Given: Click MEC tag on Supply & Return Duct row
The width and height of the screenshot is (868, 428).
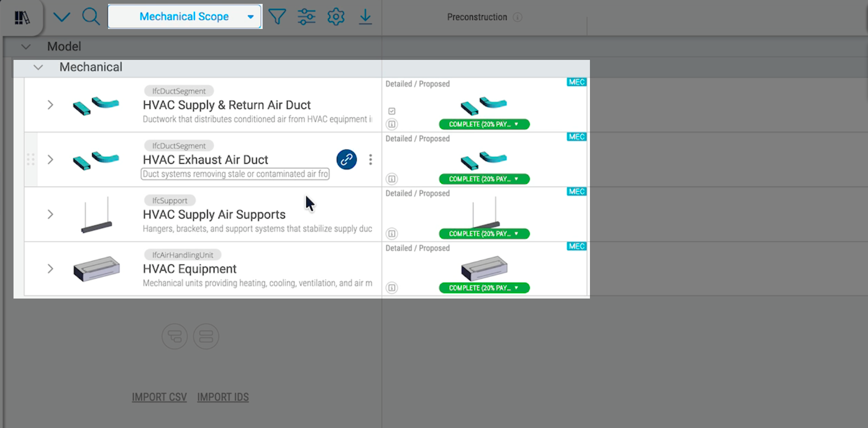Looking at the screenshot, I should pyautogui.click(x=576, y=82).
